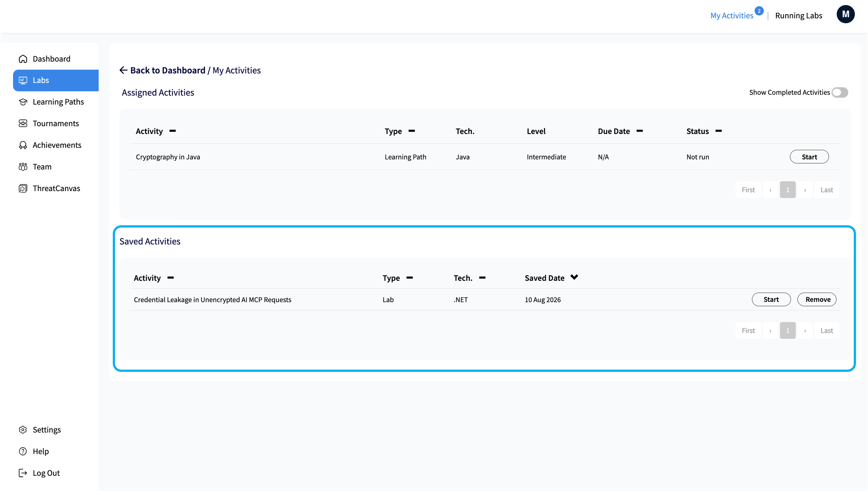This screenshot has width=868, height=491.
Task: Sort Assigned Activities by Due Date
Action: point(639,131)
